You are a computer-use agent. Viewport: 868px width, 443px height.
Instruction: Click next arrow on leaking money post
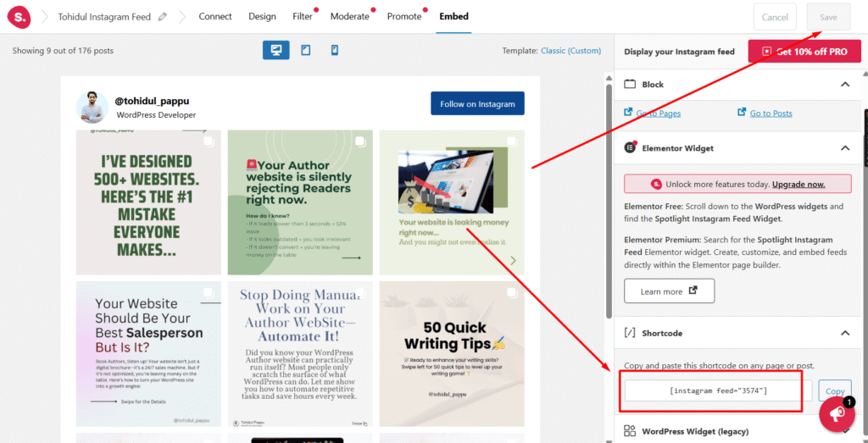(x=513, y=260)
